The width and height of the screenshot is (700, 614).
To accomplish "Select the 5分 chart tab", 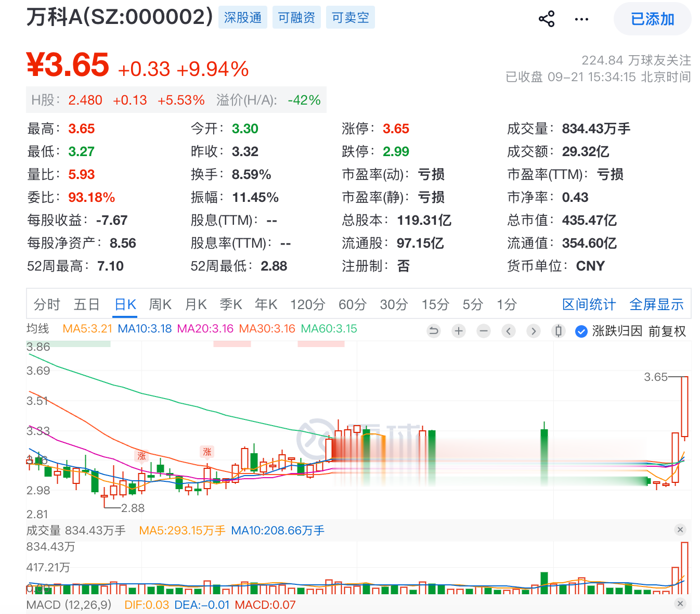I will [473, 304].
